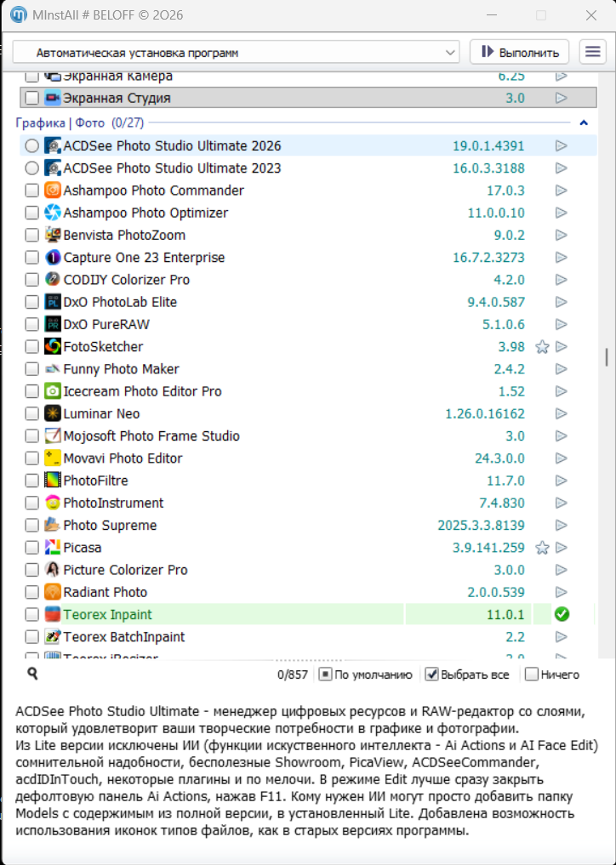616x865 pixels.
Task: Select the Radiant Photo list entry
Action: click(106, 592)
